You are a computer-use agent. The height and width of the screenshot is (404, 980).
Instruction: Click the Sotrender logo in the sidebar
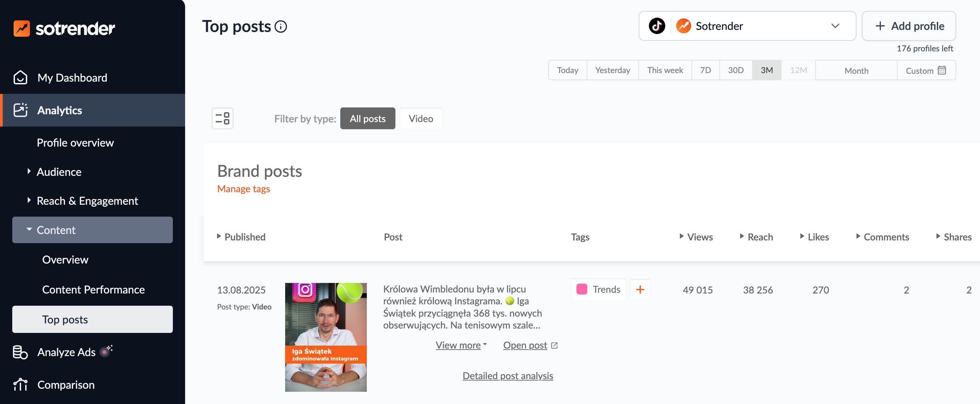(x=64, y=28)
